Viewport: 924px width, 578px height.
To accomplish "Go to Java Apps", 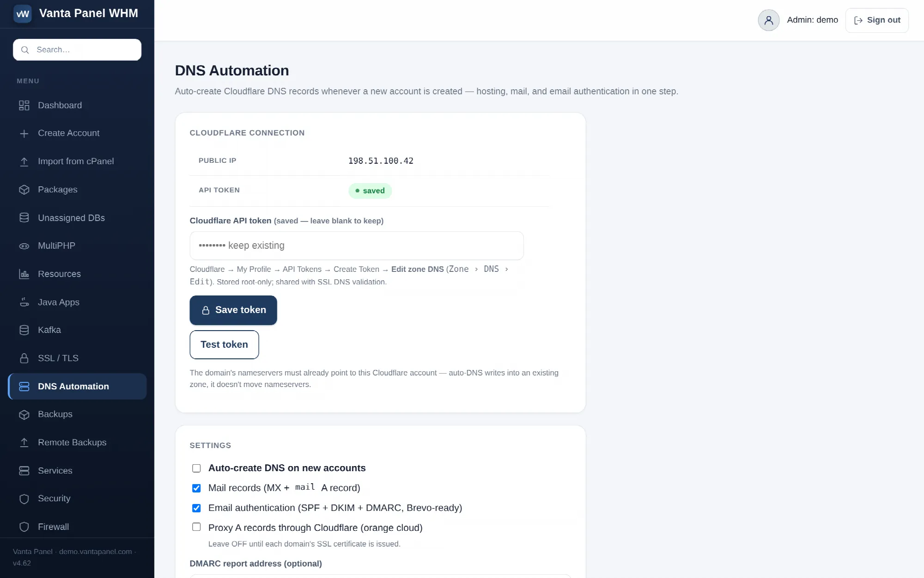I will 77,302.
